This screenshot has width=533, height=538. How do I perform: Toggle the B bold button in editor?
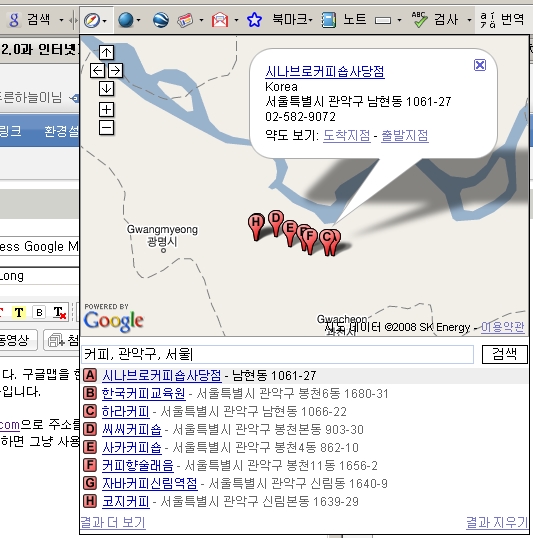coord(39,312)
